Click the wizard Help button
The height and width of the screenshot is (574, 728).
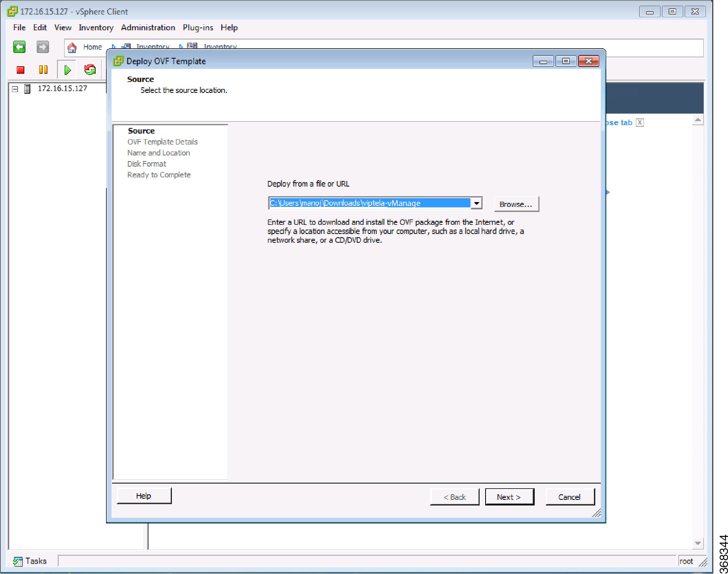pos(144,496)
